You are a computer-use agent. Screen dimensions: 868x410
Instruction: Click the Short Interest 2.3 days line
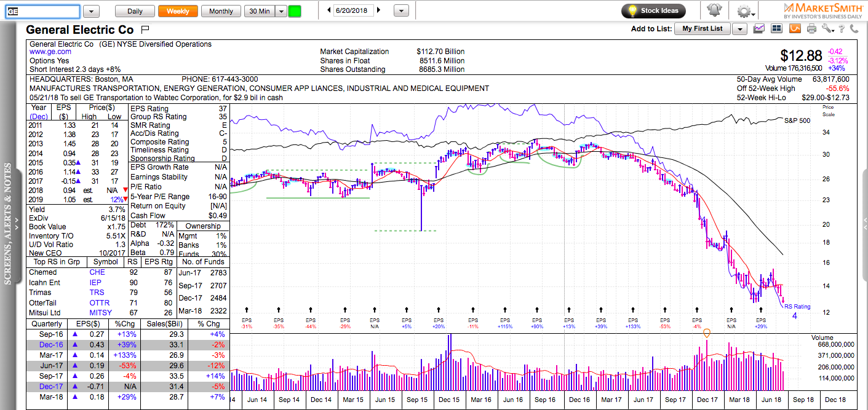click(x=75, y=69)
